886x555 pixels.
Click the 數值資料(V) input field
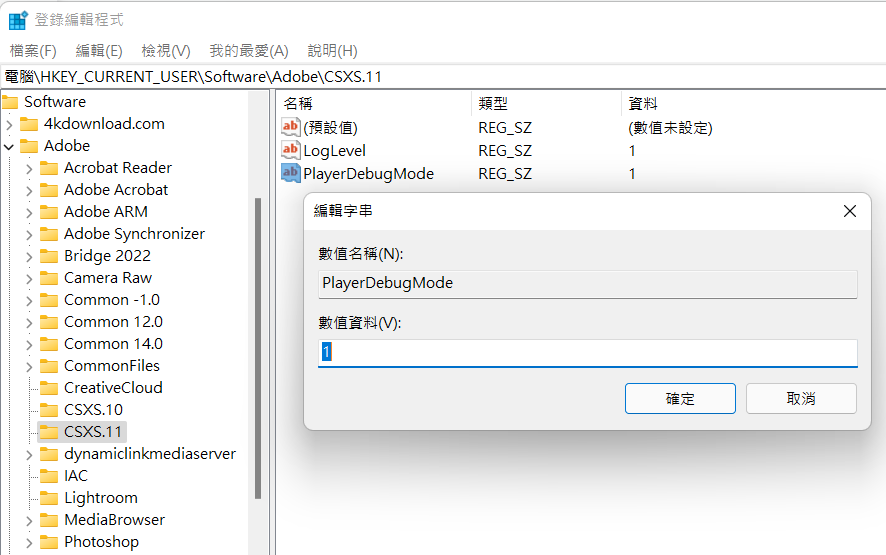coord(588,353)
